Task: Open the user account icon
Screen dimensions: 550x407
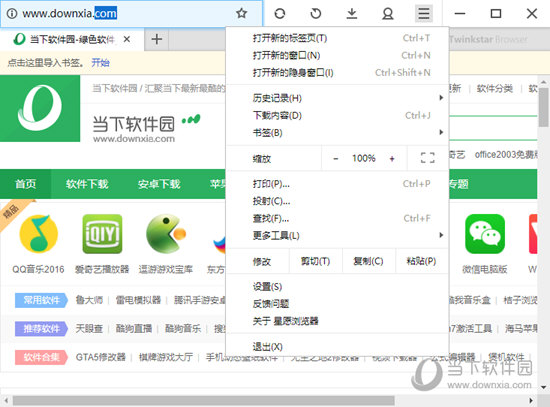Action: 388,14
